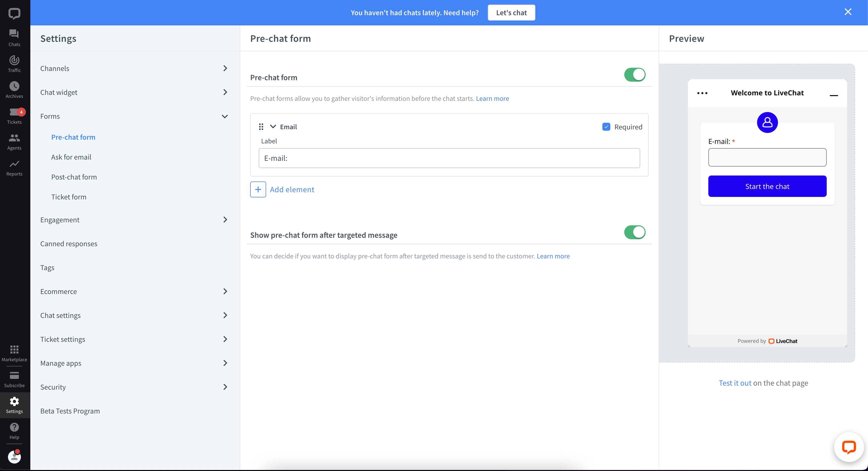Click the blue user avatar in preview
868x471 pixels.
click(767, 122)
